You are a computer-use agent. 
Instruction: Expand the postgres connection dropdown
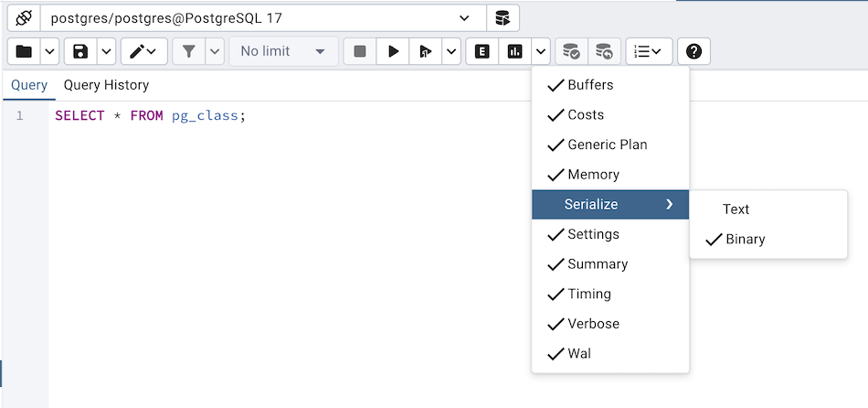coord(465,18)
